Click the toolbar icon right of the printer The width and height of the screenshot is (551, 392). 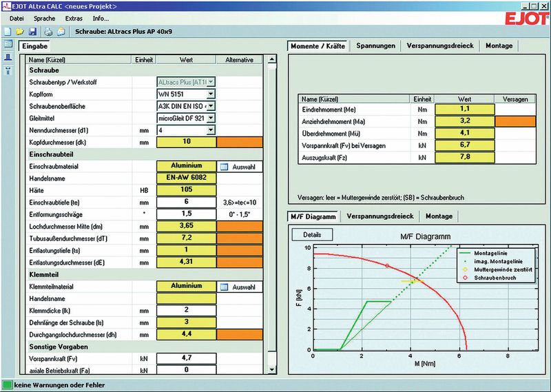(61, 32)
